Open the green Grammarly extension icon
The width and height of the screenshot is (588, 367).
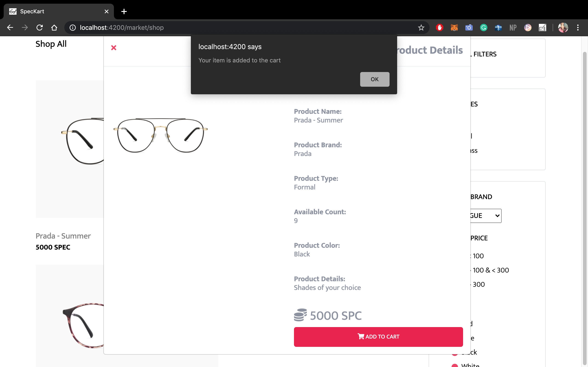pos(483,28)
